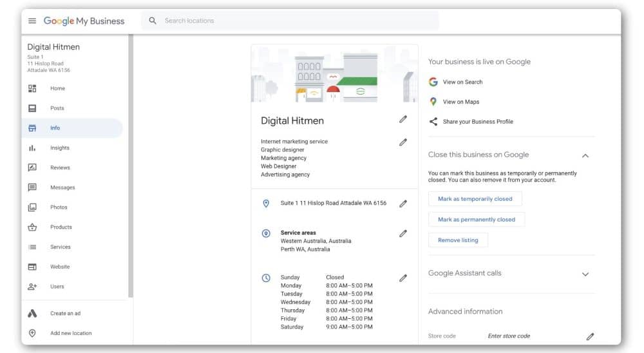Screen dimensions: 644x353
Task: Click the clock icon beside hours
Action: point(266,278)
